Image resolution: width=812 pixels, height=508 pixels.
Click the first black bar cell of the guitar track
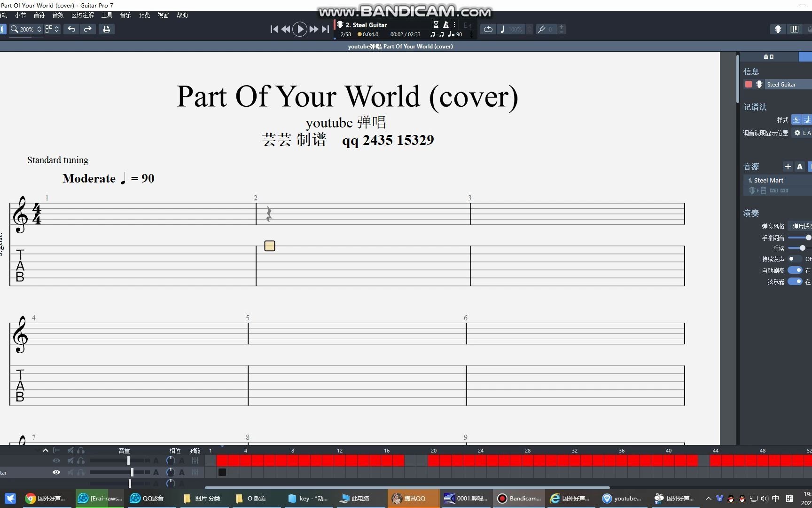[222, 472]
